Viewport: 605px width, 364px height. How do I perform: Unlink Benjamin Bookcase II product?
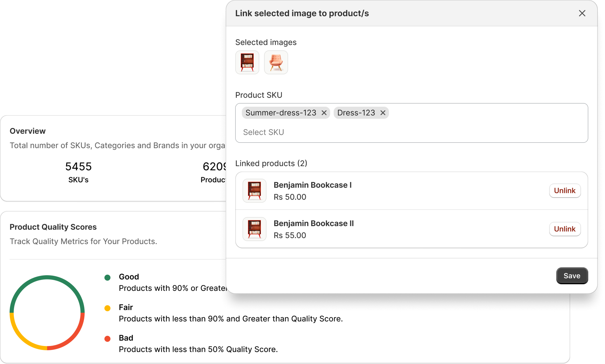[564, 229]
